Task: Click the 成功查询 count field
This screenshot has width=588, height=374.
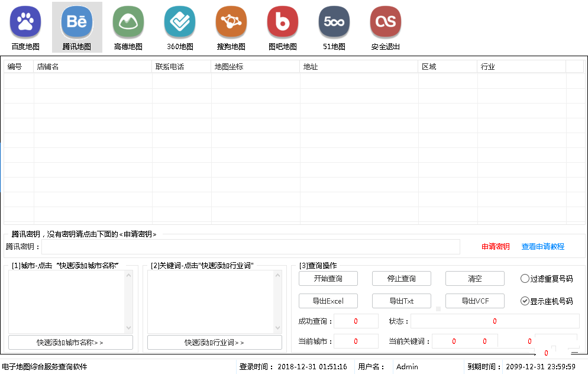Action: point(356,321)
